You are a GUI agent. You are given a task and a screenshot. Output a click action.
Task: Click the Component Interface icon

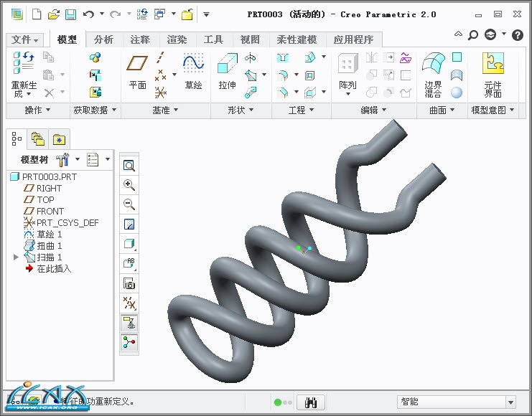tap(493, 75)
